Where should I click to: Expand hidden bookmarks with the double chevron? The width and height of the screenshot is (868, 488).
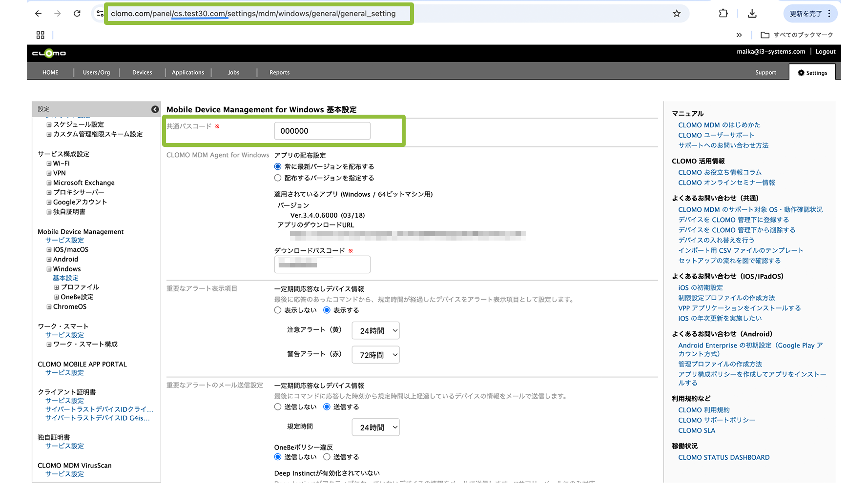click(x=739, y=35)
